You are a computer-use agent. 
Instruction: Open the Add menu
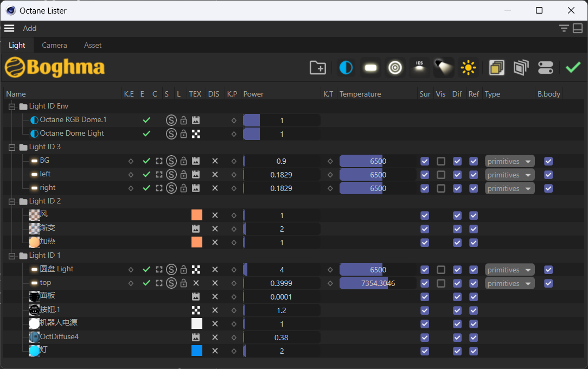click(x=30, y=29)
